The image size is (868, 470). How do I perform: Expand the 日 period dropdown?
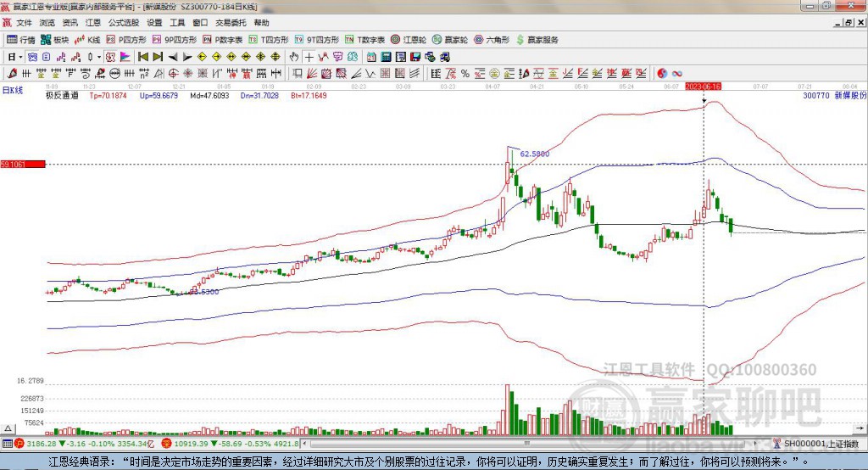pyautogui.click(x=20, y=57)
